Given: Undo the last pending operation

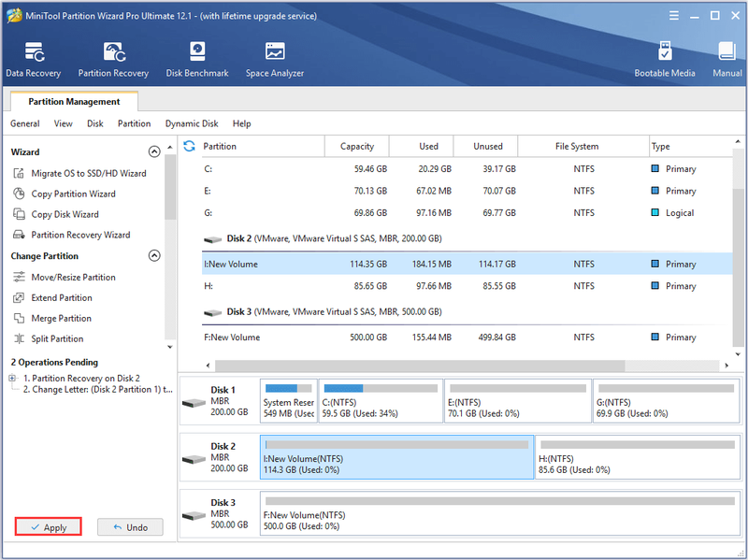Looking at the screenshot, I should click(x=130, y=527).
